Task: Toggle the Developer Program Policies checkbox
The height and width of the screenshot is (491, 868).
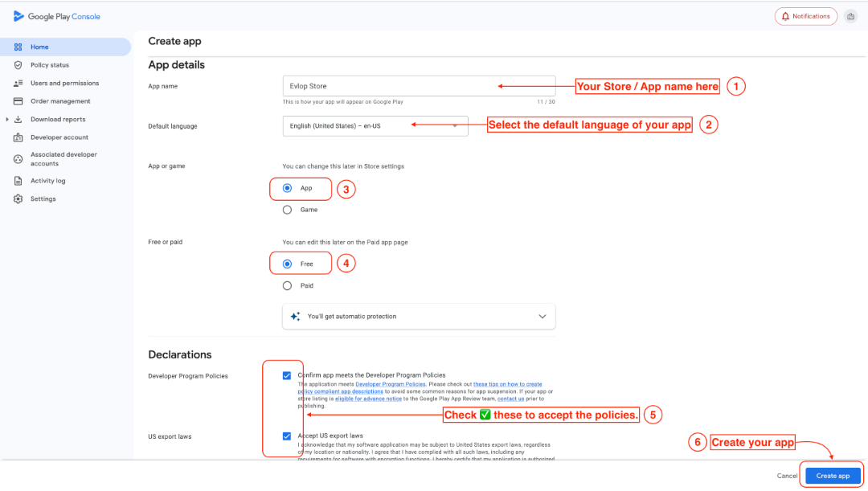Action: click(287, 376)
